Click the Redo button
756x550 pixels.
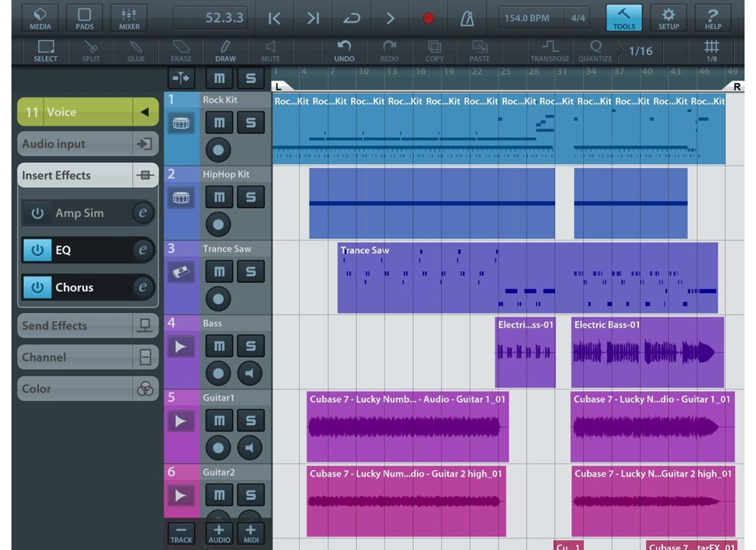coord(389,51)
